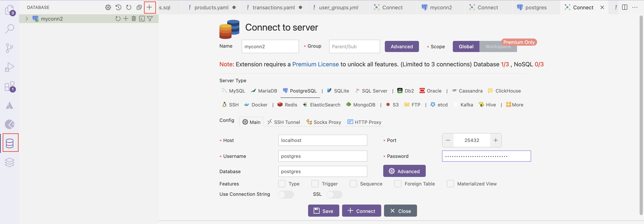This screenshot has width=644, height=224.
Task: Select etcd server type
Action: (x=439, y=105)
